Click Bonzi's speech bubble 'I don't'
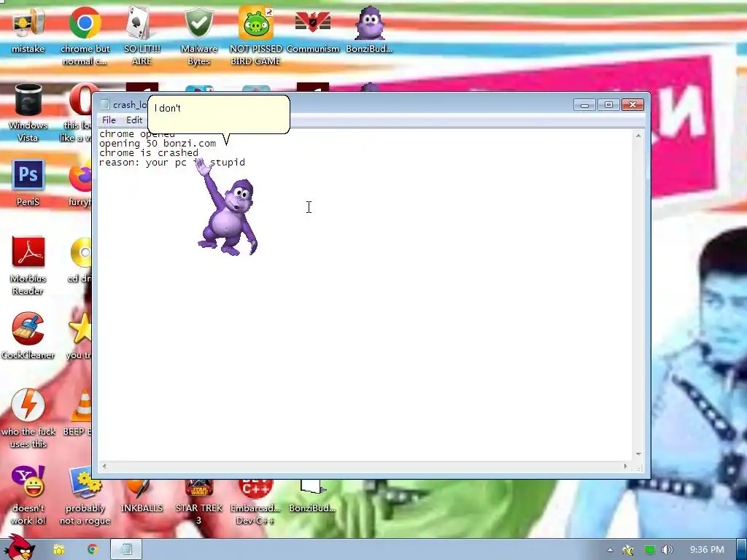Screen dimensions: 747x560 [x=219, y=114]
